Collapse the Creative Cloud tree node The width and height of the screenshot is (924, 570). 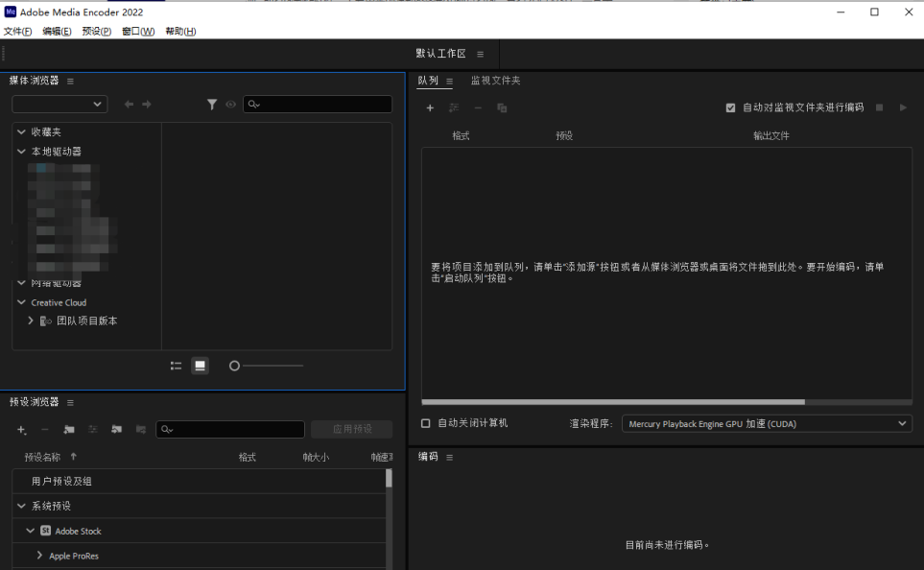21,302
